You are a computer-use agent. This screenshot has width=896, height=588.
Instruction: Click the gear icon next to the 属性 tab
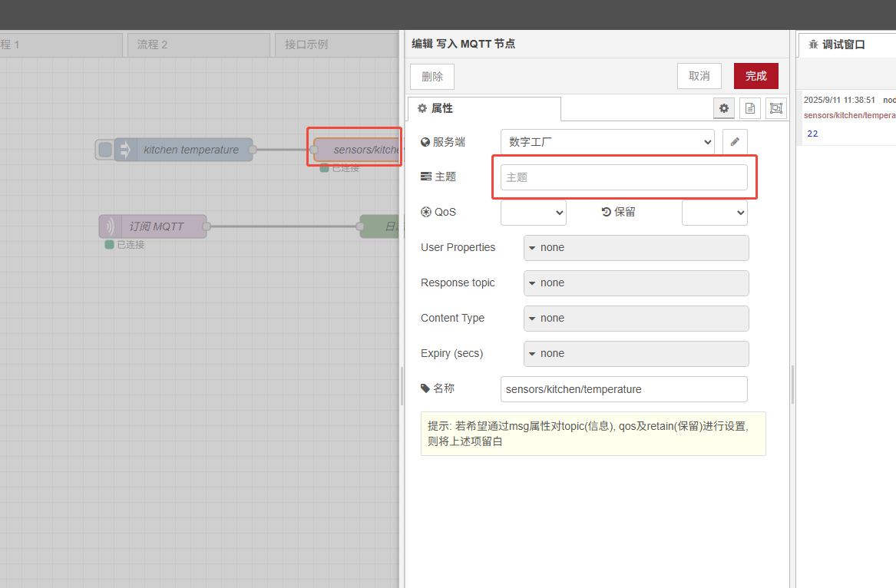(x=723, y=108)
